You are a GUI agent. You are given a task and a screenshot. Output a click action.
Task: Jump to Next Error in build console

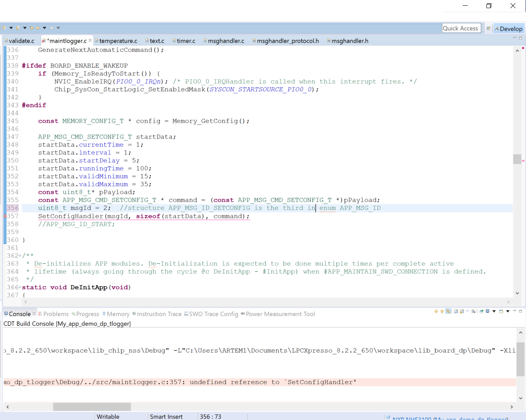tap(436, 313)
